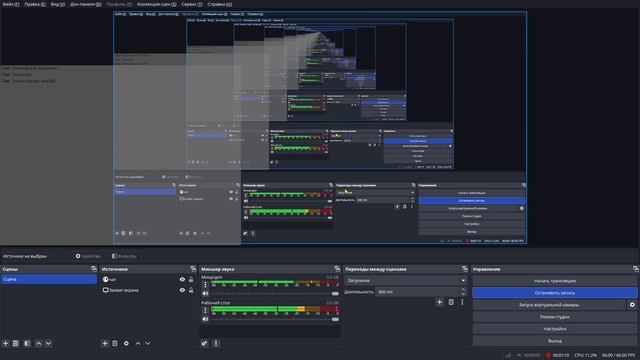This screenshot has height=360, width=640.
Task: Open the File menu
Action: (10, 4)
